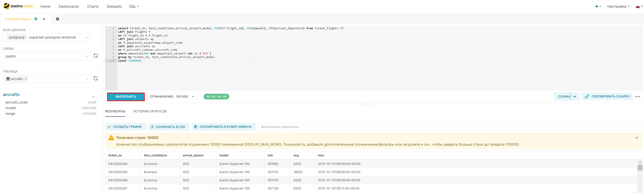Run the query with Выполнить button
644x193 pixels.
[126, 96]
